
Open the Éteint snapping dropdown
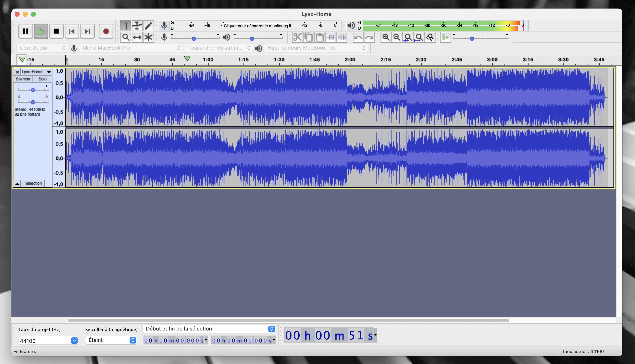click(111, 340)
